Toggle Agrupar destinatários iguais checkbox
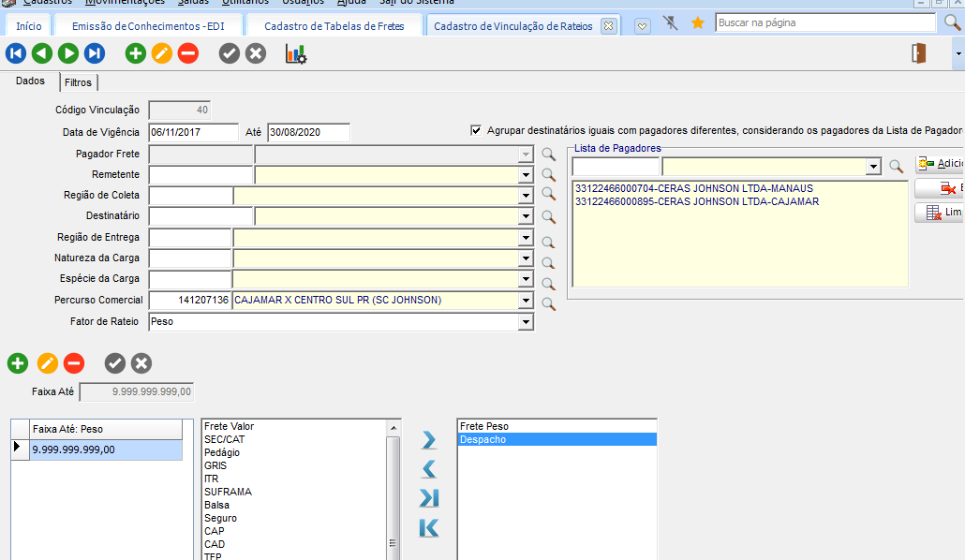 [477, 131]
